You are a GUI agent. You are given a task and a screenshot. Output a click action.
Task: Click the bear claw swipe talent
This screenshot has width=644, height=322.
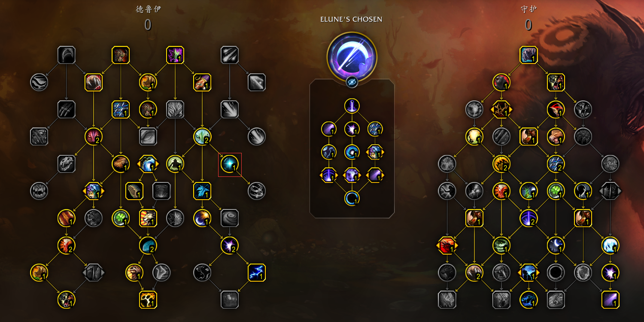pyautogui.click(x=94, y=82)
